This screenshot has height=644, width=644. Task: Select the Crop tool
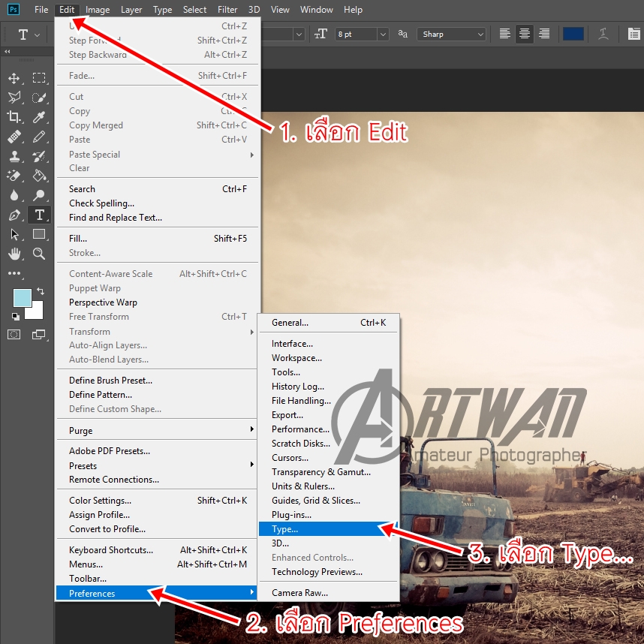pos(14,117)
